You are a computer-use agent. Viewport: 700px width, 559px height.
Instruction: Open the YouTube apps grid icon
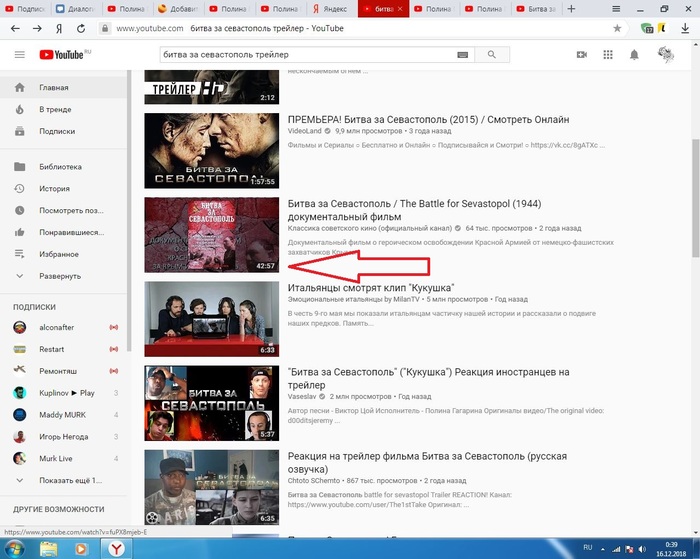(608, 55)
